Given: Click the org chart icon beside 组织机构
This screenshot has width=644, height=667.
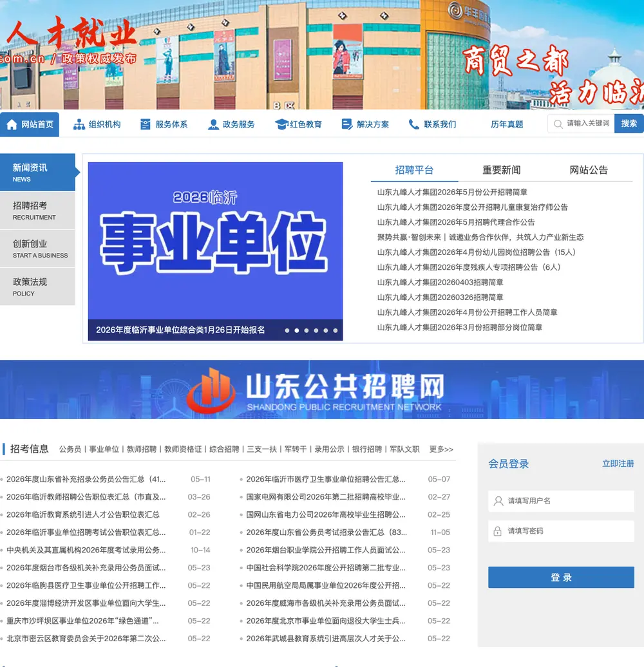Looking at the screenshot, I should click(79, 124).
